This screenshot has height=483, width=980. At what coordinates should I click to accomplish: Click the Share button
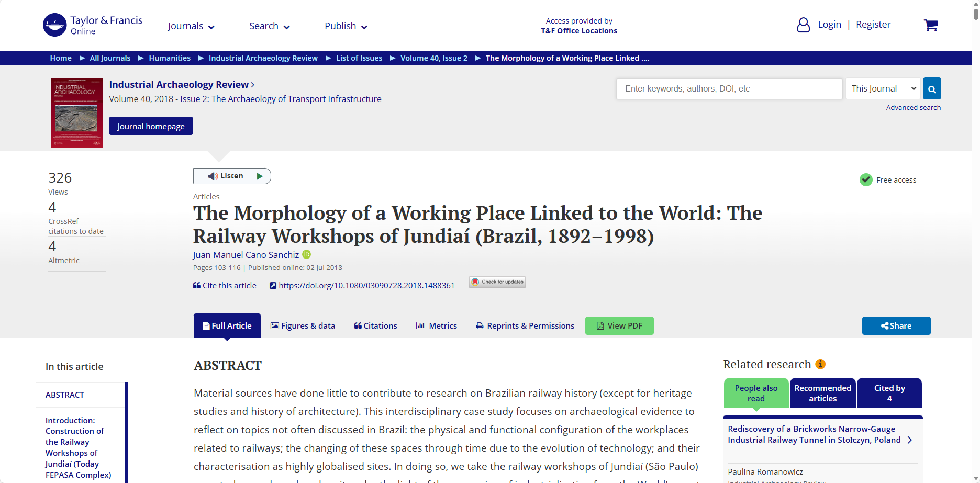(x=896, y=326)
